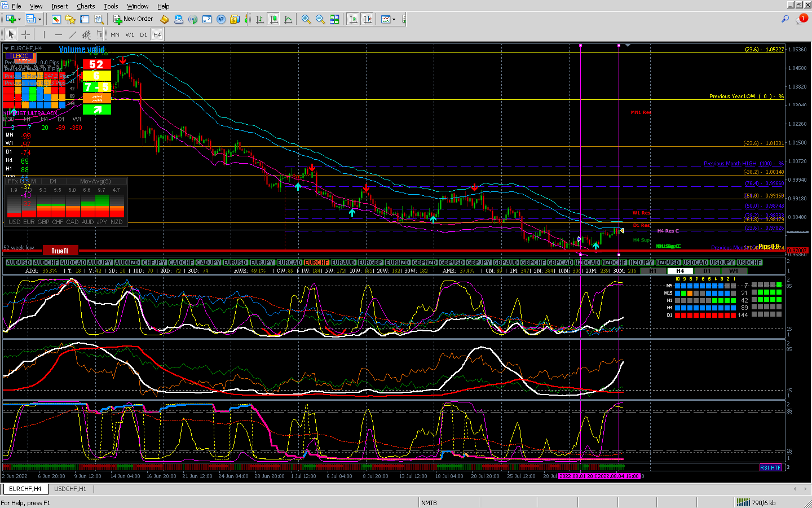The image size is (812, 508).
Task: Open the Market Watch window
Action: coord(56,19)
